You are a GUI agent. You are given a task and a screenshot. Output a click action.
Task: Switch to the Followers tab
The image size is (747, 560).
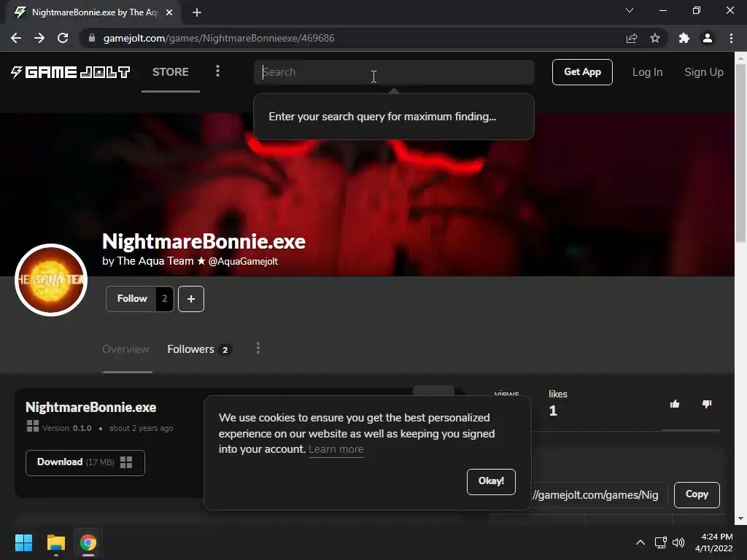[x=200, y=349]
